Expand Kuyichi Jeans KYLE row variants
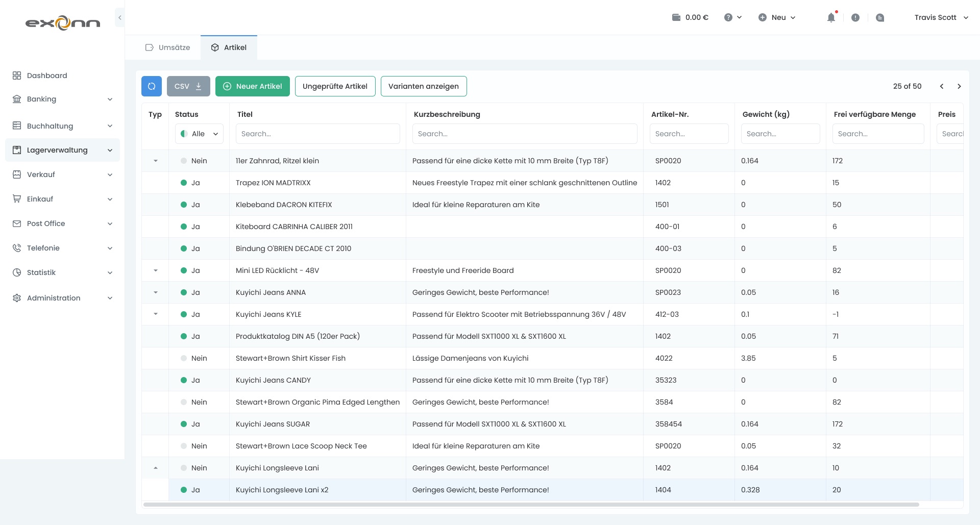 click(x=156, y=314)
